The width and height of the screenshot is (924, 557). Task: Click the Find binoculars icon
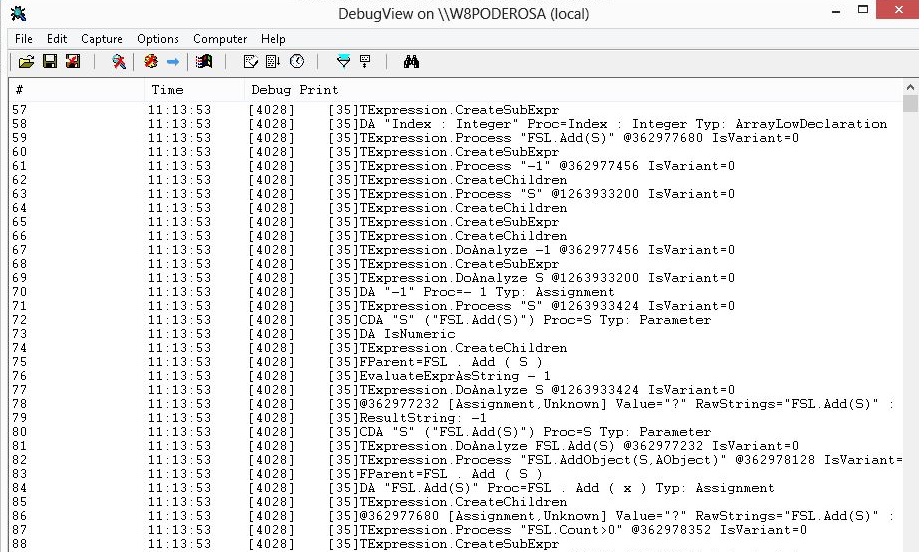tap(411, 61)
